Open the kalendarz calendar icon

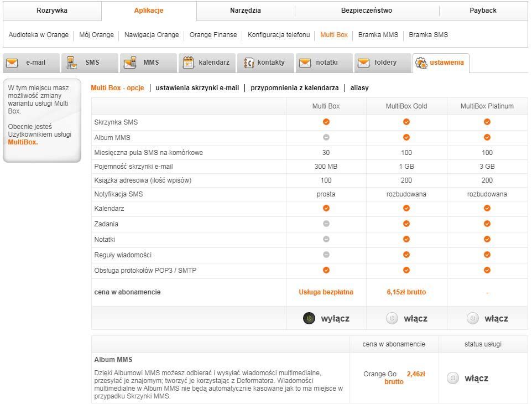[x=189, y=63]
